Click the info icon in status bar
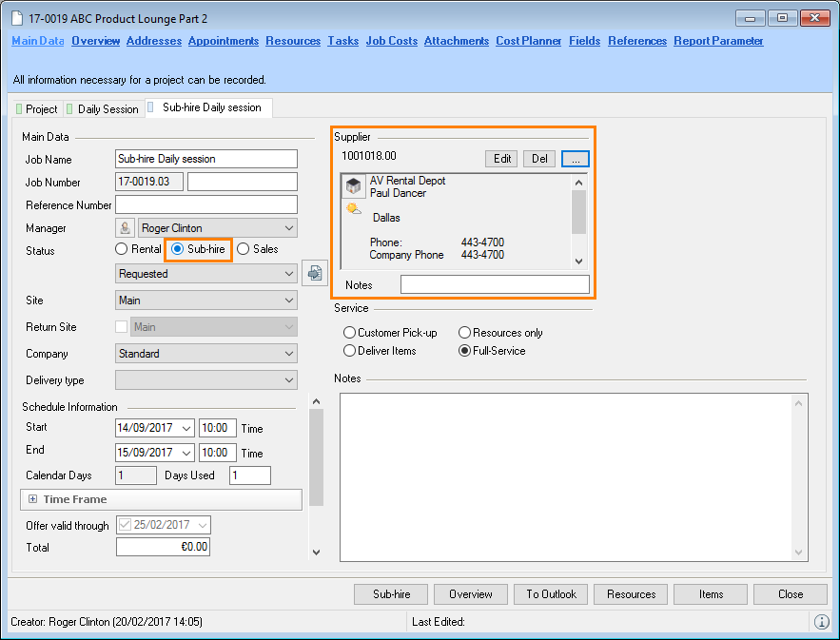 [821, 622]
